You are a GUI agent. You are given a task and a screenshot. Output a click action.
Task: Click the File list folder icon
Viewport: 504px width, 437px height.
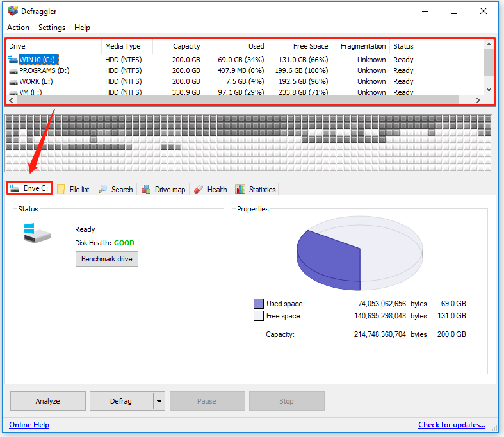61,189
